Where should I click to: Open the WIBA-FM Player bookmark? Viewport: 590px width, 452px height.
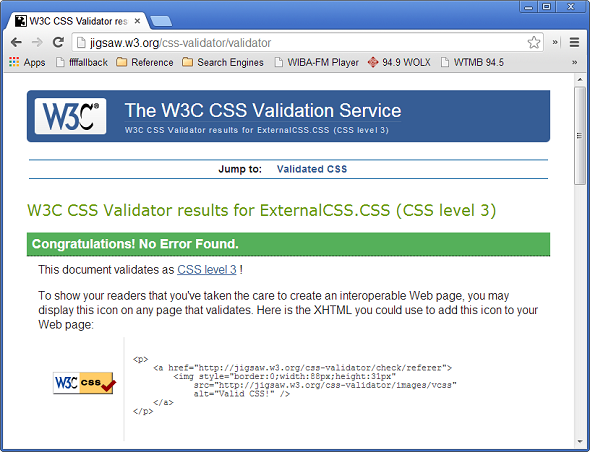(316, 62)
